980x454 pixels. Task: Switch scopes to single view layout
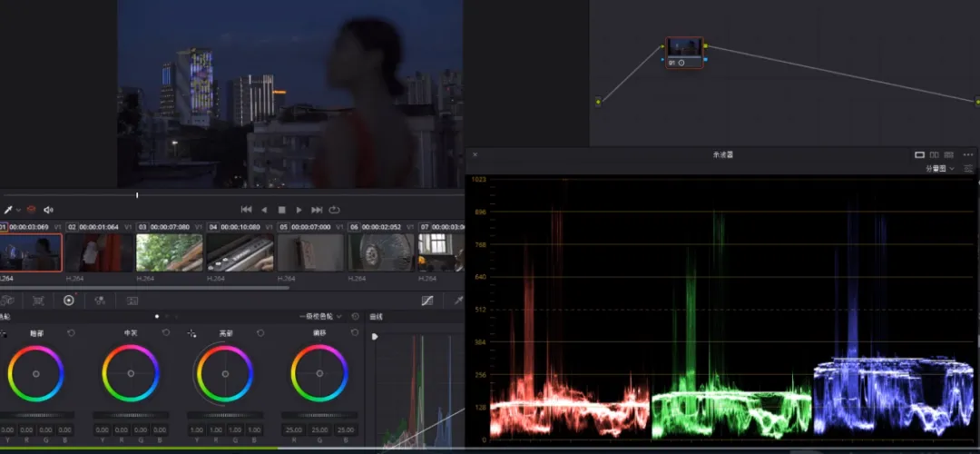(919, 155)
